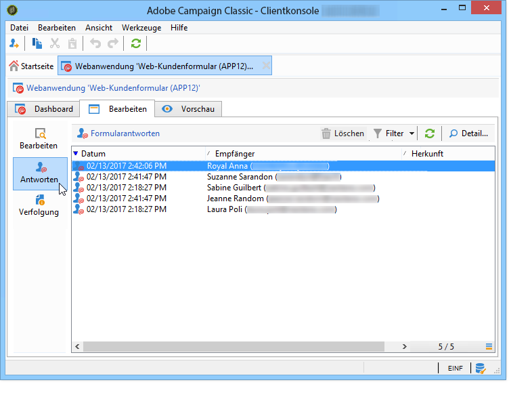This screenshot has width=532, height=395.
Task: Click the database status icon in status bar
Action: tap(481, 368)
